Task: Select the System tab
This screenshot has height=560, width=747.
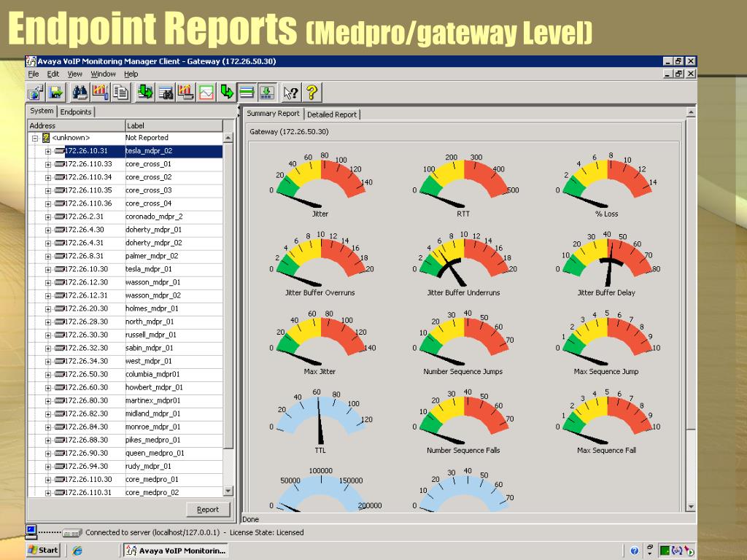Action: (x=42, y=111)
